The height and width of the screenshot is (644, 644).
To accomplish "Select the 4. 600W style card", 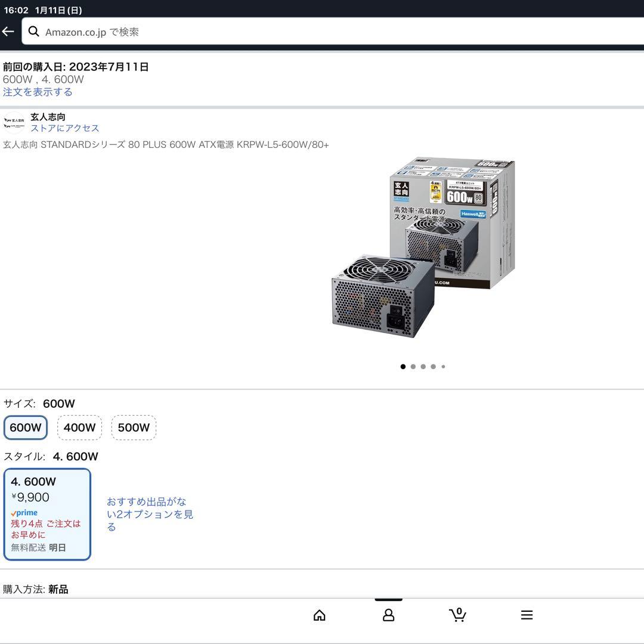I will click(47, 514).
